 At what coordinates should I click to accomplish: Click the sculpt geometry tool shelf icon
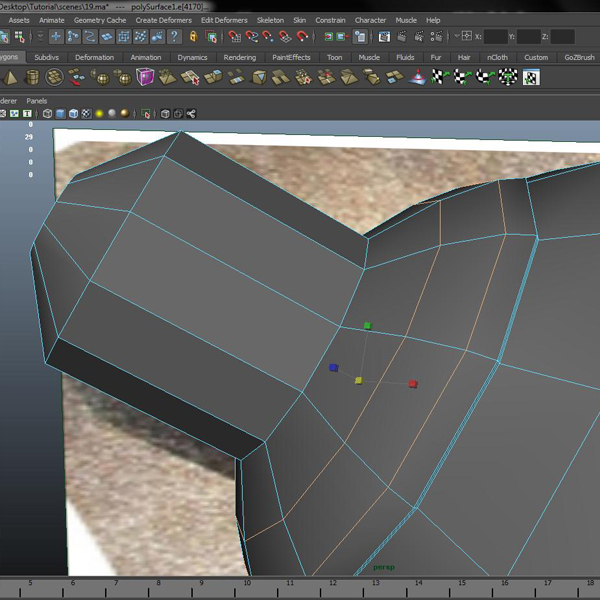pyautogui.click(x=417, y=77)
